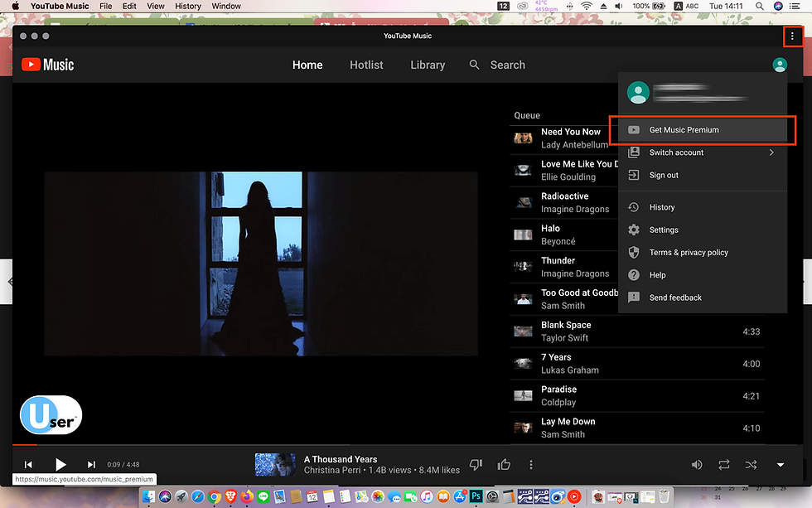The image size is (812, 508).
Task: Click the Wi-Fi status icon
Action: pos(587,6)
